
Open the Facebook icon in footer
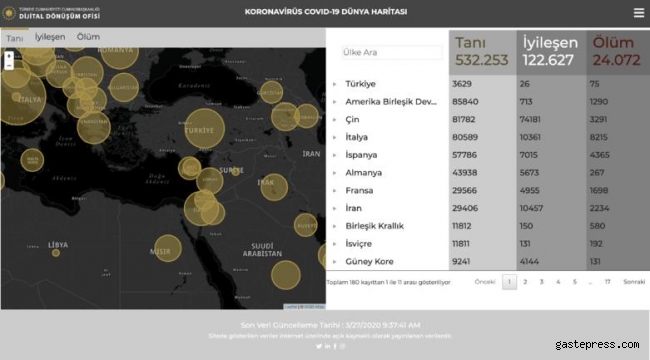[335, 346]
